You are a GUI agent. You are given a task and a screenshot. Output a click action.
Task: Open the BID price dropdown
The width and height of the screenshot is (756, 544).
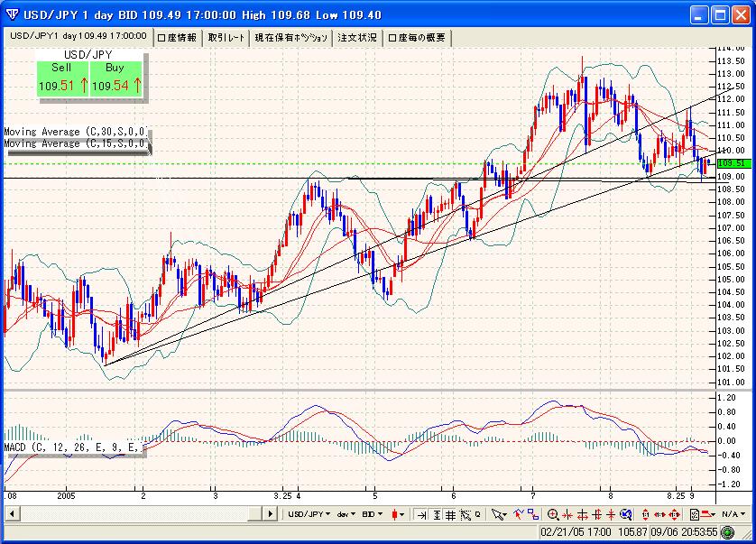point(373,515)
